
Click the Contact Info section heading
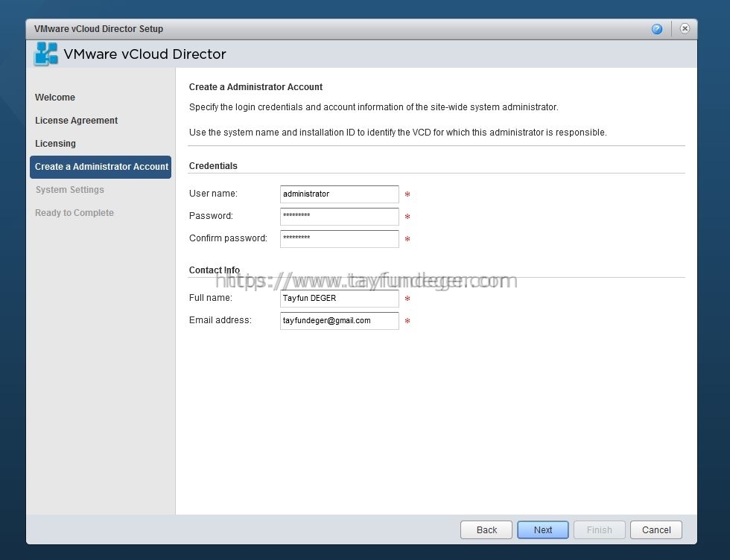[x=215, y=270]
